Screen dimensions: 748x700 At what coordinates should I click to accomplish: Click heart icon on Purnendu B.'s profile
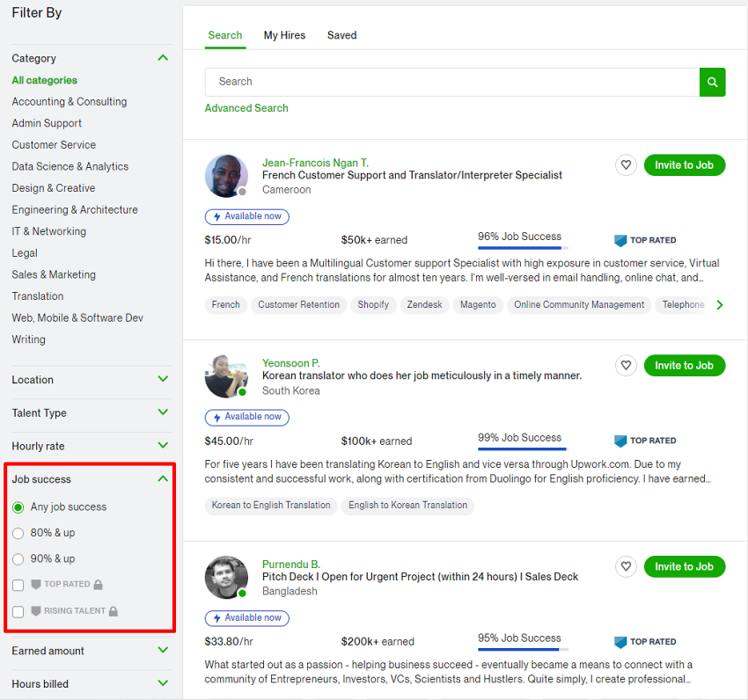click(x=626, y=566)
